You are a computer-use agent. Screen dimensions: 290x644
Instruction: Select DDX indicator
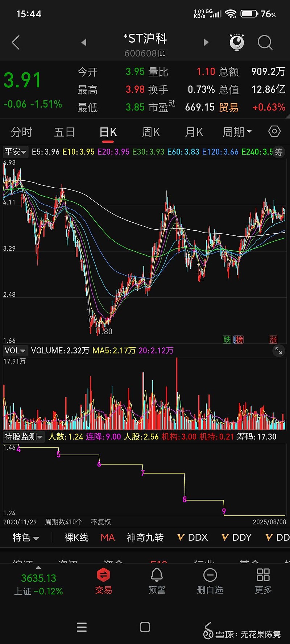pyautogui.click(x=193, y=538)
